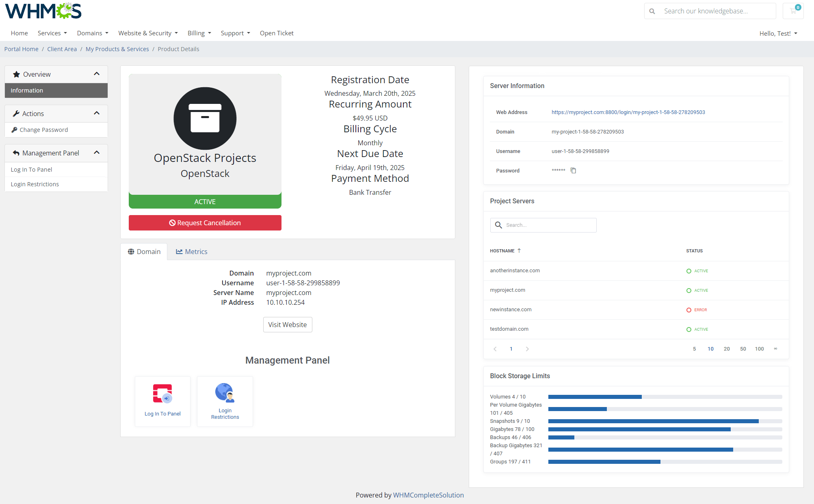This screenshot has width=814, height=504.
Task: Collapse the Management Panel sidebar section
Action: [97, 153]
